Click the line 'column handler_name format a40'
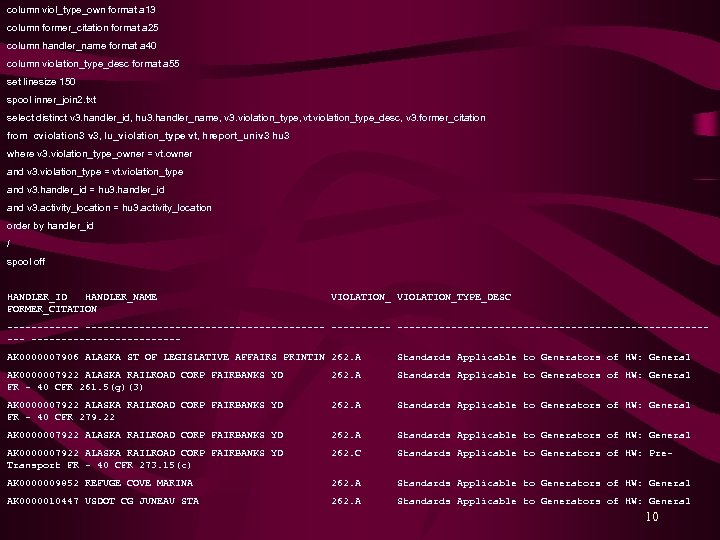This screenshot has height=540, width=720. click(81, 45)
